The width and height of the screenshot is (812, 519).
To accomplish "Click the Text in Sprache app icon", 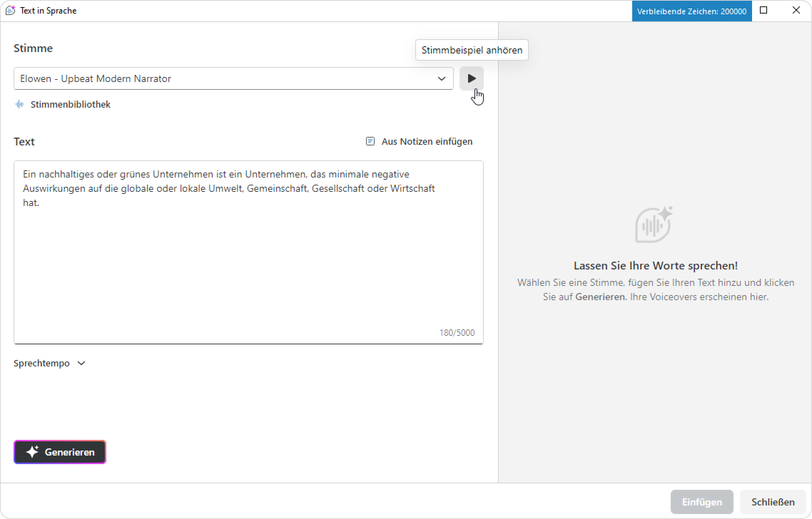I will coord(11,10).
